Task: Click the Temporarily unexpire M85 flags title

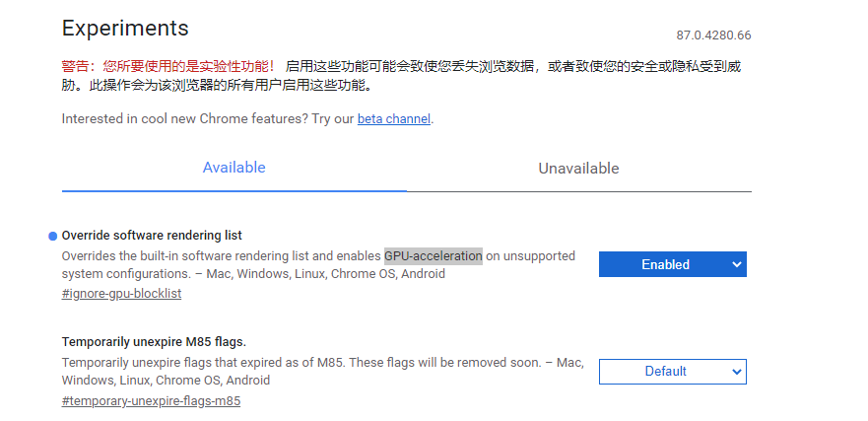Action: point(154,342)
